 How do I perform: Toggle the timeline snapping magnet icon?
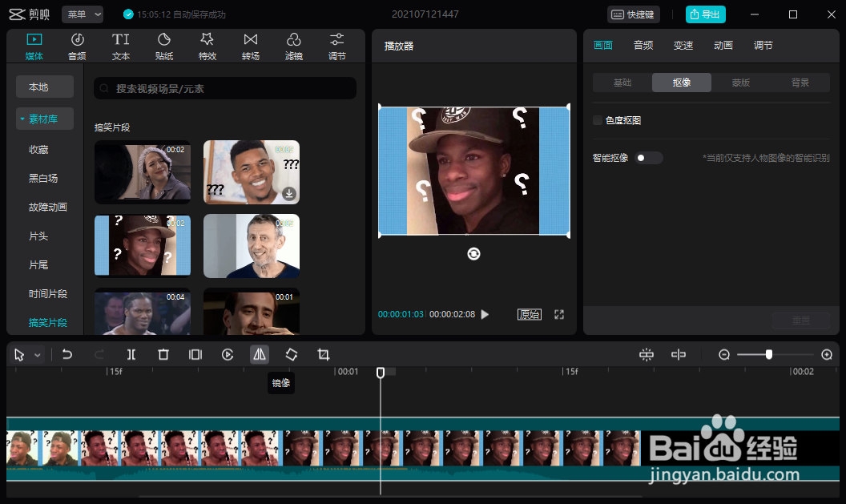coord(647,354)
